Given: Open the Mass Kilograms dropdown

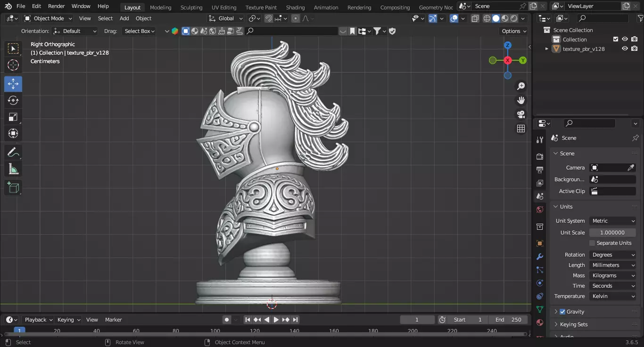Looking at the screenshot, I should 612,275.
